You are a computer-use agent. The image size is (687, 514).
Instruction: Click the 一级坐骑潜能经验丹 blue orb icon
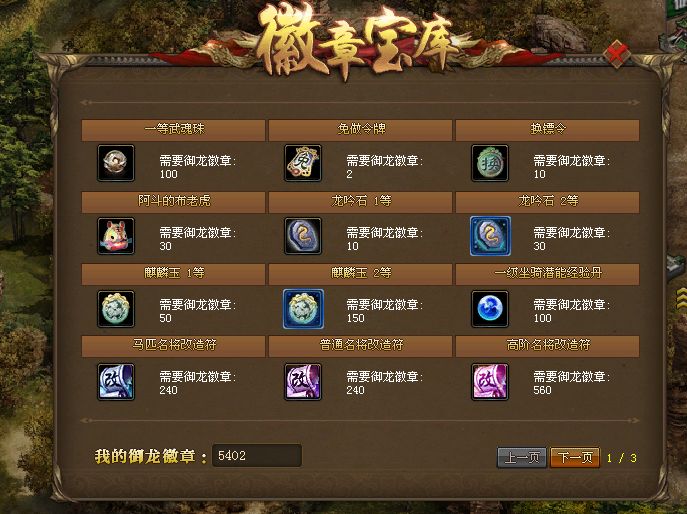(490, 308)
